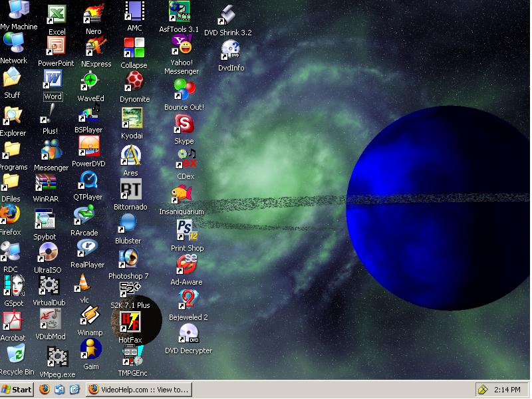The image size is (532, 399).
Task: Select the GSpot shortcut icon
Action: tap(14, 285)
